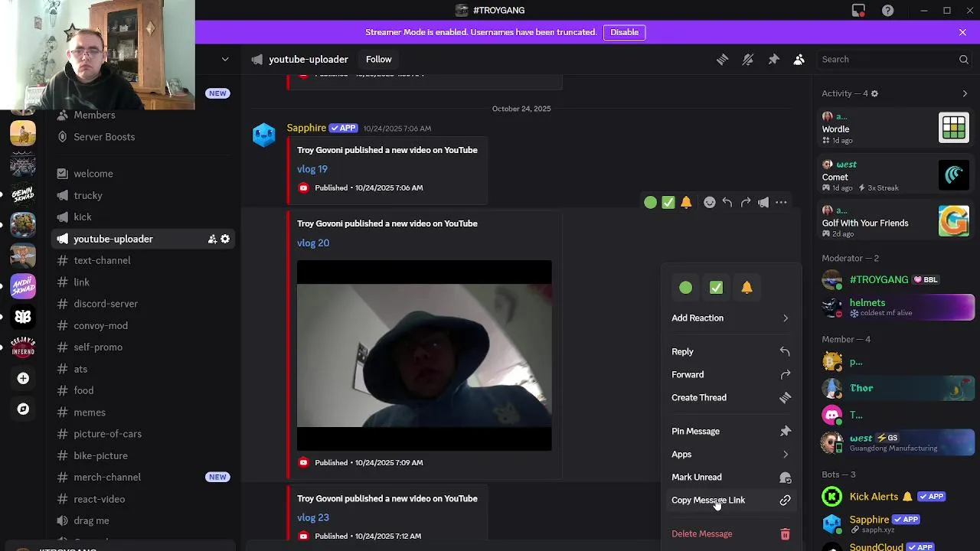Open the discord-server channel
Screen dimensions: 980x551
point(145,304)
